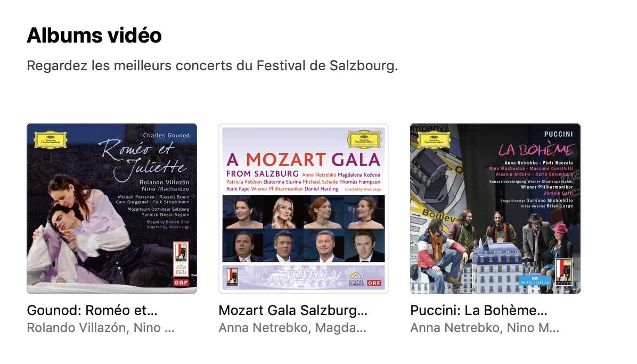Open the A Mozart Gala album cover
This screenshot has width=637, height=364.
tap(304, 208)
